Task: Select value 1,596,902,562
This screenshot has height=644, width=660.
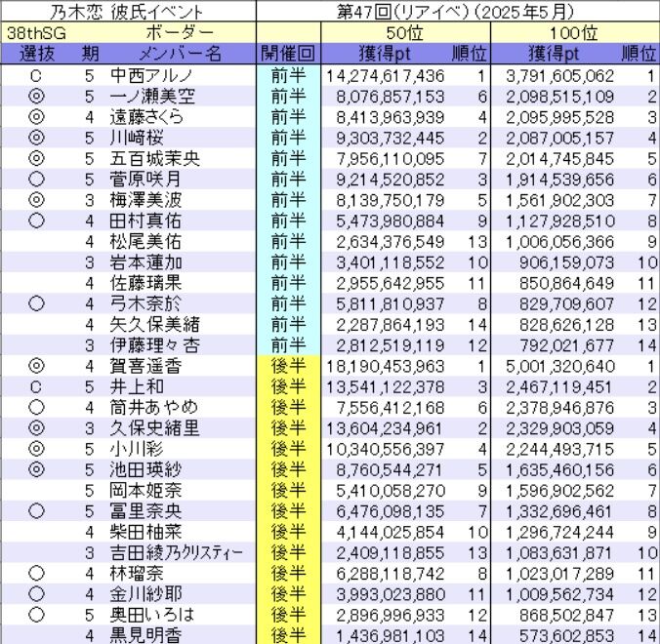Action: click(559, 491)
